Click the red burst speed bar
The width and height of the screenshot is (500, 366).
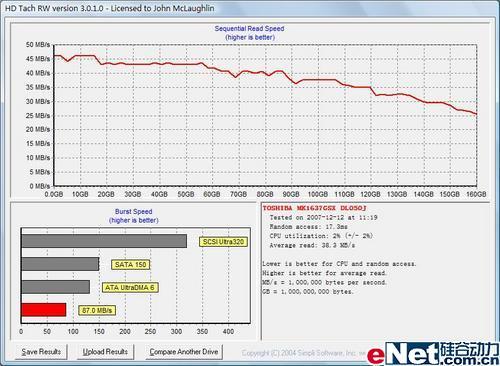pos(44,310)
